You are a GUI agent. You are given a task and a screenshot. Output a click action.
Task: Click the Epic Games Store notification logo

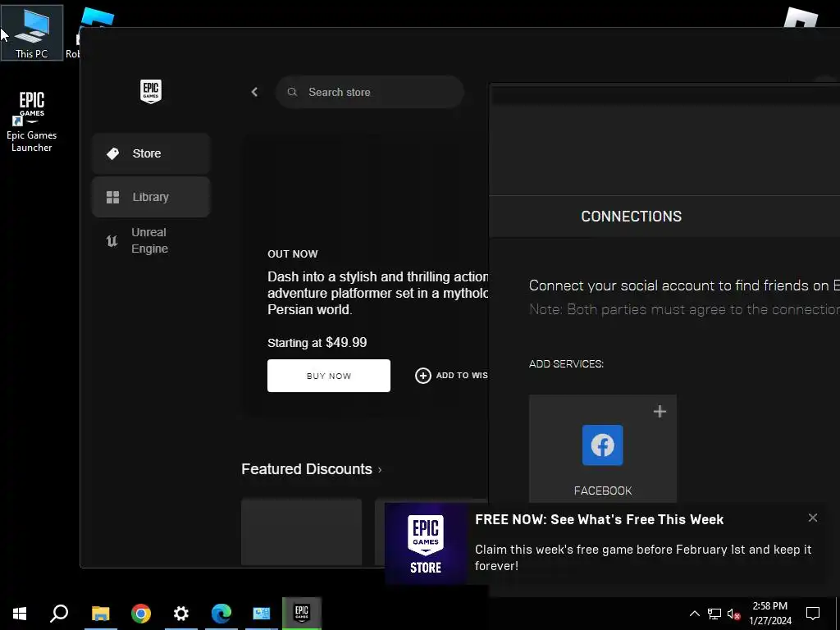click(x=426, y=543)
